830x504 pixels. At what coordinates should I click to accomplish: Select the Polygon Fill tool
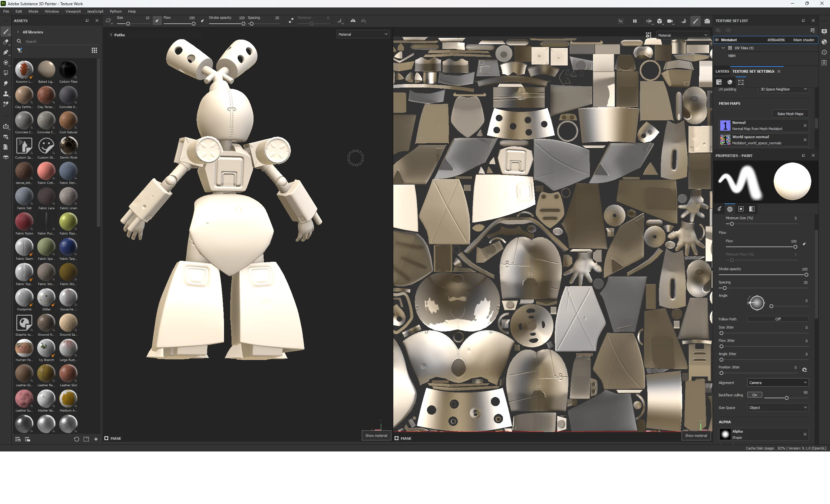[6, 73]
